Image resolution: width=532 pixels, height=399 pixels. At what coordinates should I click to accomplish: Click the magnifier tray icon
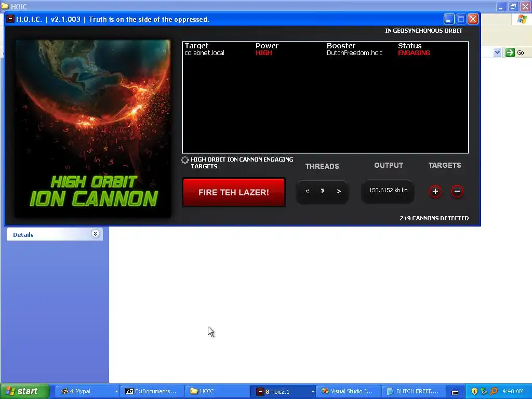[494, 392]
